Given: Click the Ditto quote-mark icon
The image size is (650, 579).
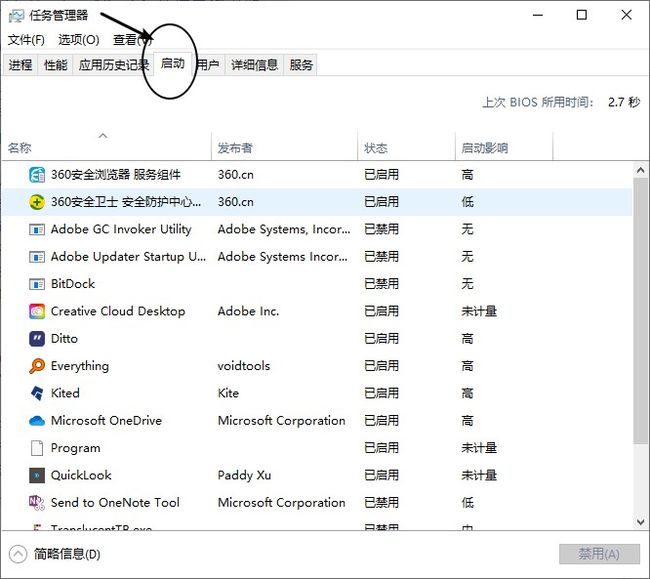Looking at the screenshot, I should point(37,339).
